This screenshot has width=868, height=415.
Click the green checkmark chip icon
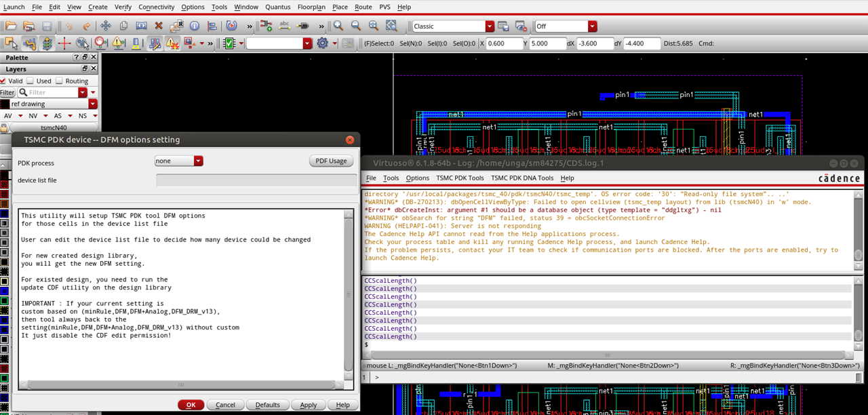point(229,43)
